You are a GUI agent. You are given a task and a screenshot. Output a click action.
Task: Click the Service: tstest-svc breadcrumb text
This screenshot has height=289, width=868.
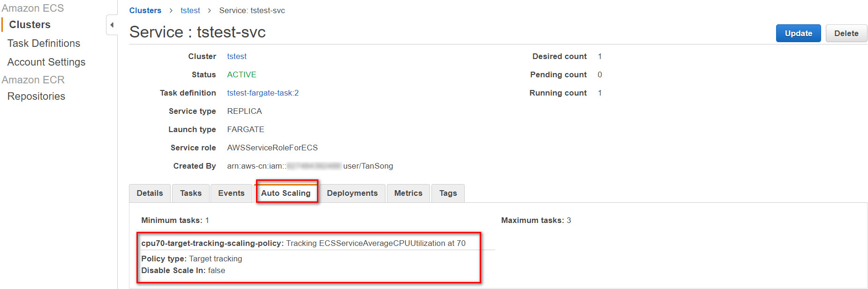tap(252, 10)
